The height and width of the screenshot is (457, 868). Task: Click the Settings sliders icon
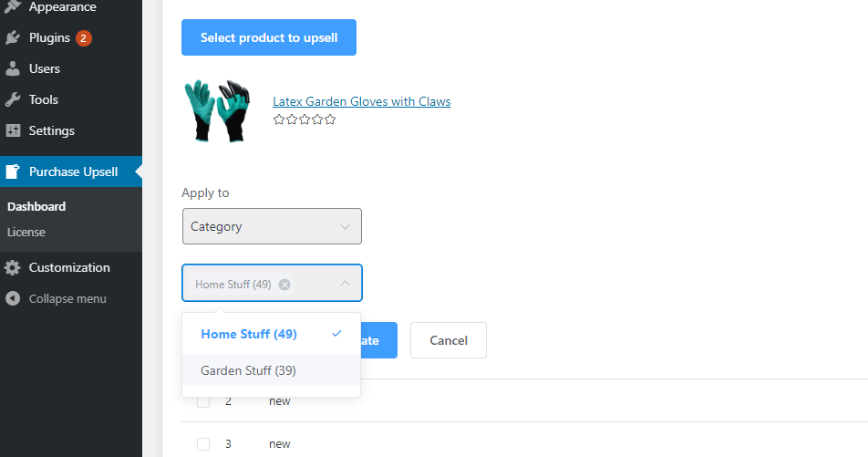coord(13,131)
